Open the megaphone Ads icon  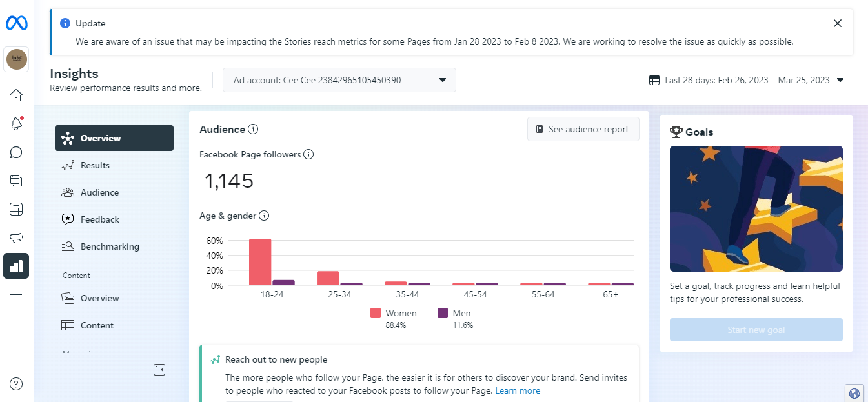[16, 238]
